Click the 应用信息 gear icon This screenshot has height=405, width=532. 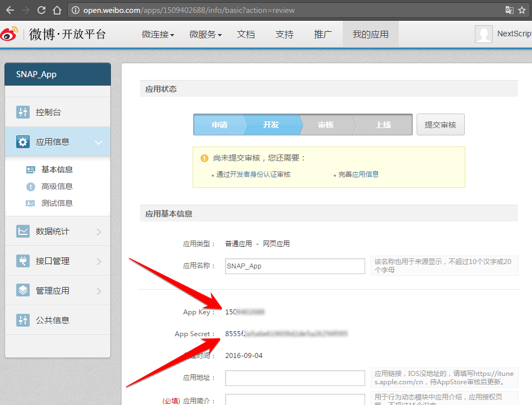click(23, 142)
